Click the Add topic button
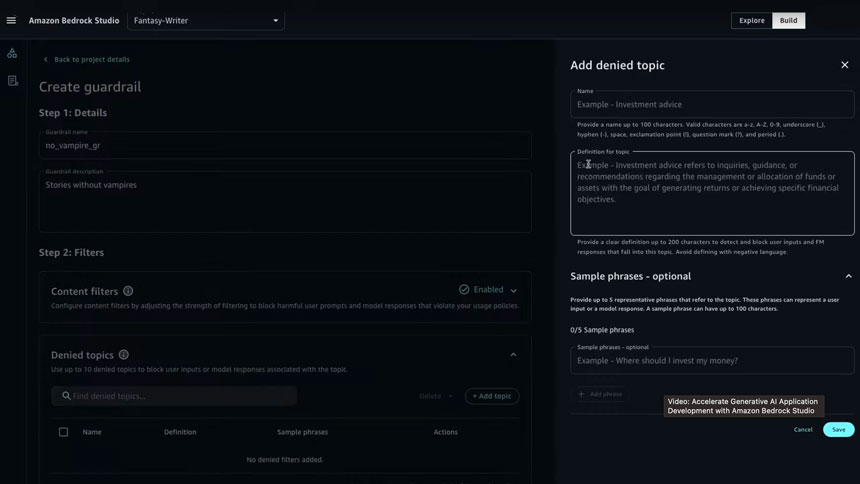Image resolution: width=860 pixels, height=484 pixels. point(492,396)
